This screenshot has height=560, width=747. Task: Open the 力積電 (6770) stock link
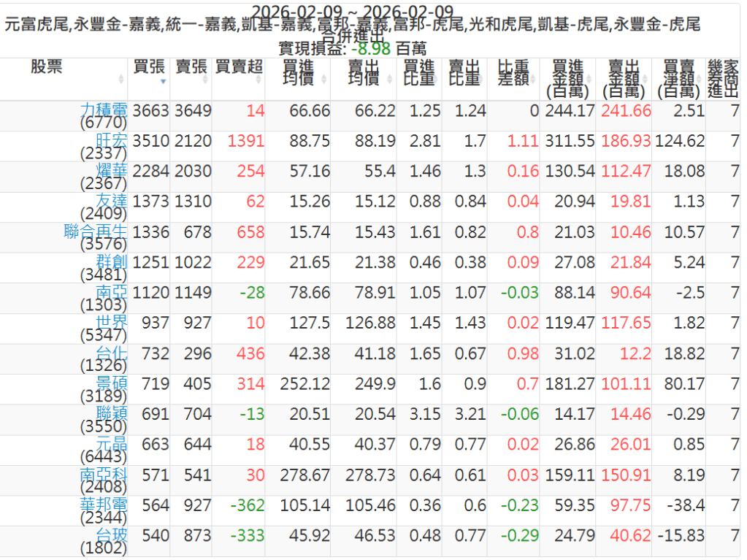tap(104, 110)
